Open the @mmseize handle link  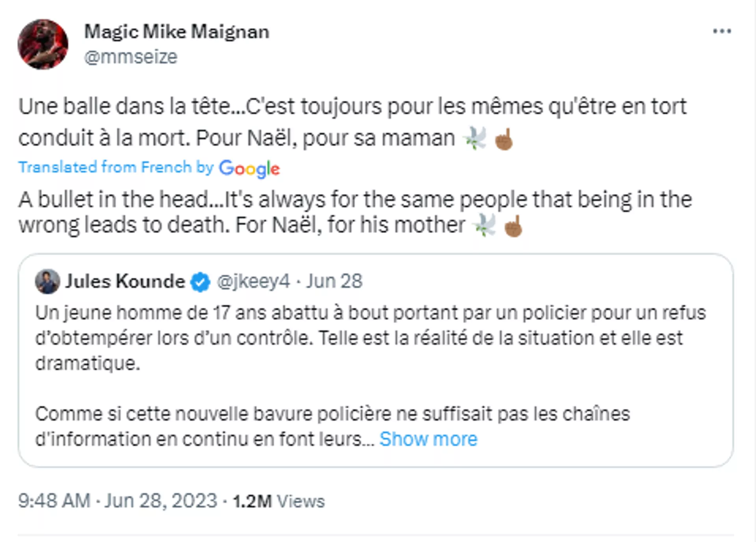click(131, 57)
